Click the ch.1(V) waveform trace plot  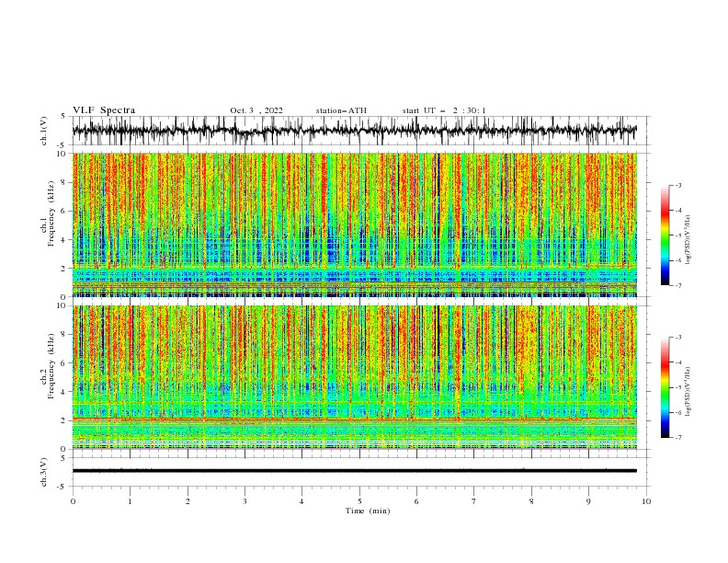(354, 131)
